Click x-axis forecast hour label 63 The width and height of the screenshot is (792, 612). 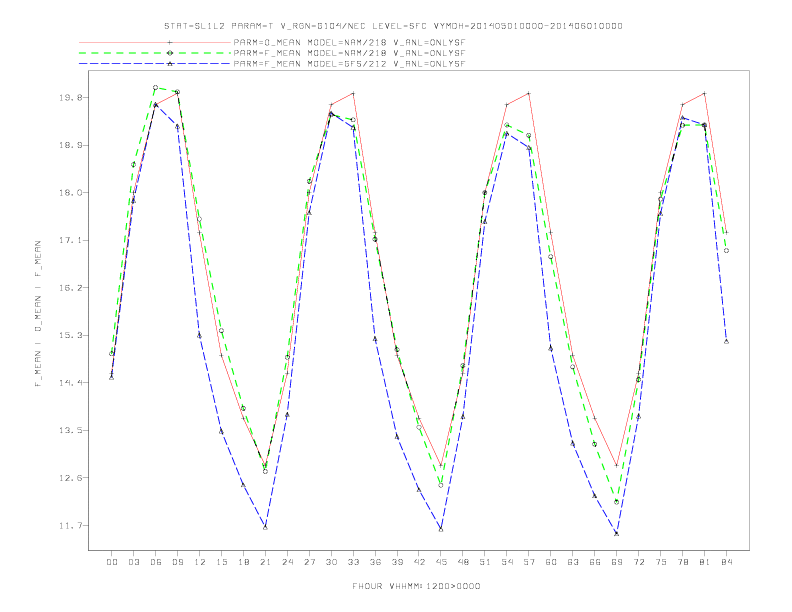573,562
